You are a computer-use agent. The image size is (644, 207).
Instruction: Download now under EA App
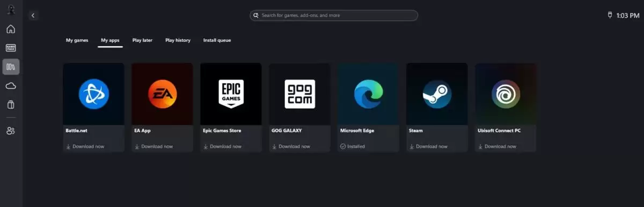[x=153, y=146]
